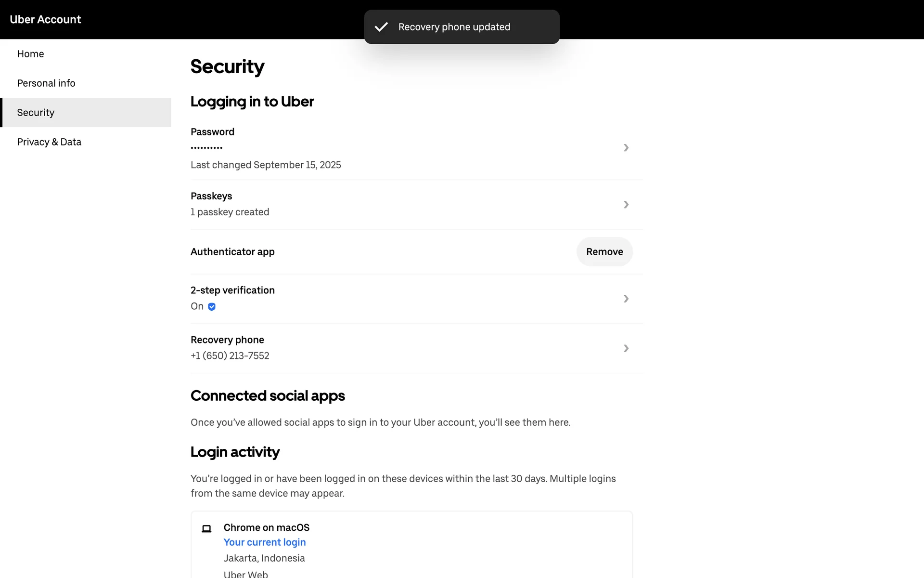This screenshot has width=924, height=578.
Task: Open Recovery phone chevron arrow
Action: [626, 348]
